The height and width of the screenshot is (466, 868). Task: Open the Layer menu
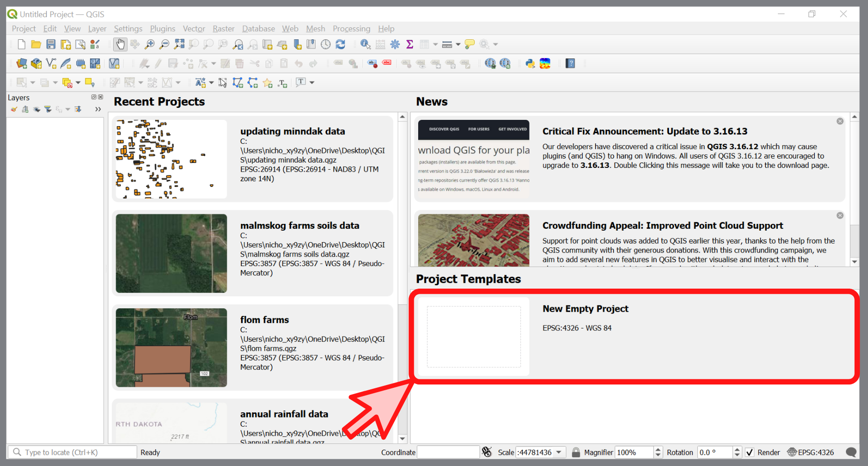click(x=97, y=29)
